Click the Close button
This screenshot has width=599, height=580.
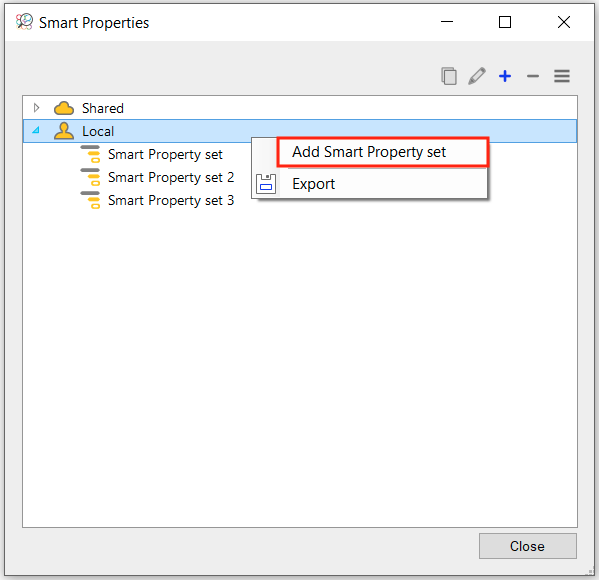click(x=527, y=546)
